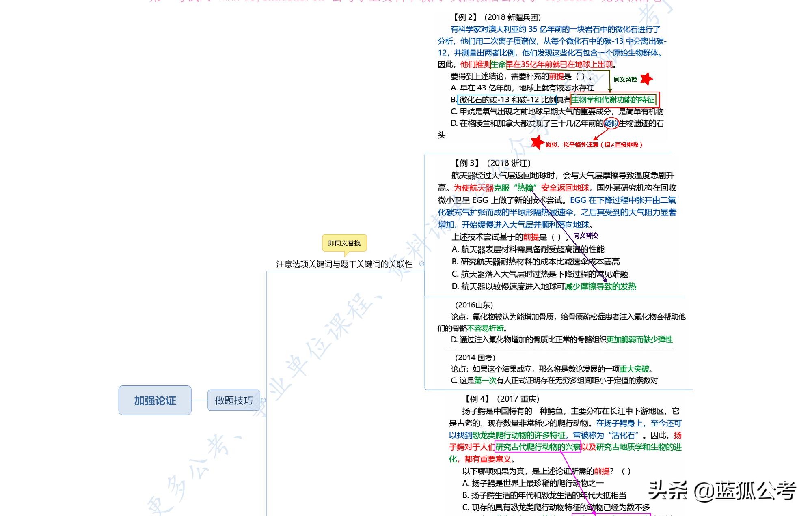Viewport: 812px width, 516px height.
Task: Select the 注意选项关键词与题干关键词的关联性 topic
Action: [x=344, y=264]
